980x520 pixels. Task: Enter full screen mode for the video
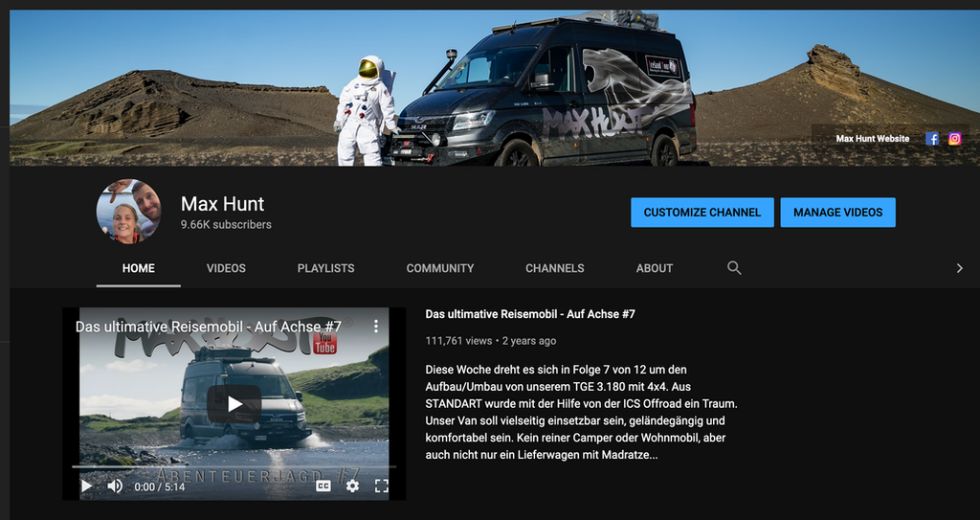coord(381,486)
